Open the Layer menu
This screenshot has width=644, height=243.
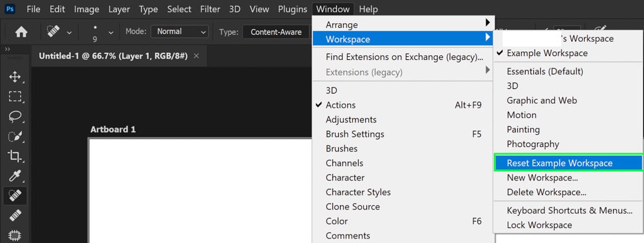119,9
